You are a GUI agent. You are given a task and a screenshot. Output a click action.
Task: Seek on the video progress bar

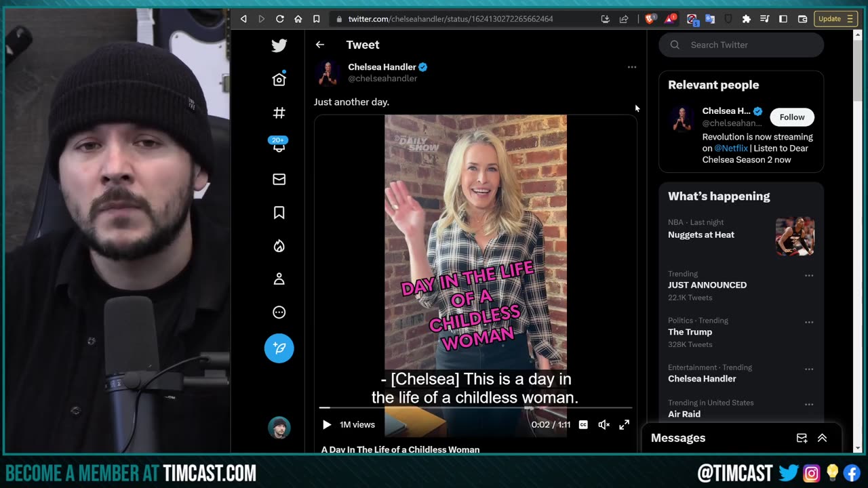click(475, 407)
